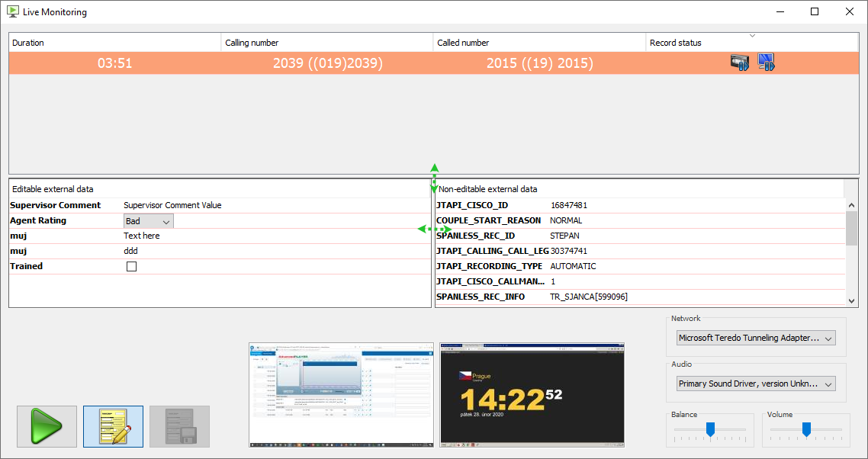Click the green vertical splitter arrow
This screenshot has height=459, width=868.
coord(434,178)
